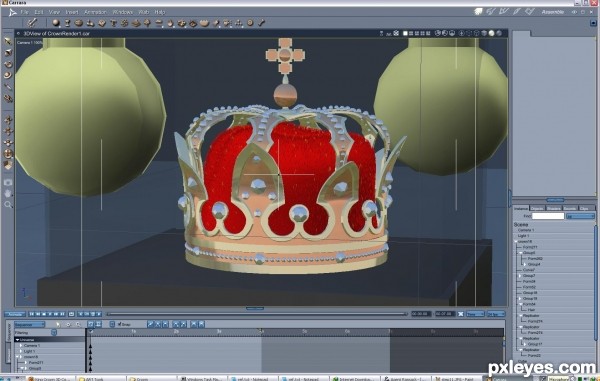Select the text object tool in toolbar
This screenshot has width=600, height=381.
click(x=113, y=23)
